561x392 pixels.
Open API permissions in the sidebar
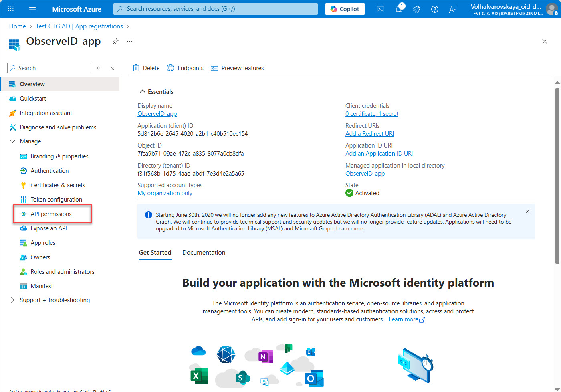pos(51,214)
